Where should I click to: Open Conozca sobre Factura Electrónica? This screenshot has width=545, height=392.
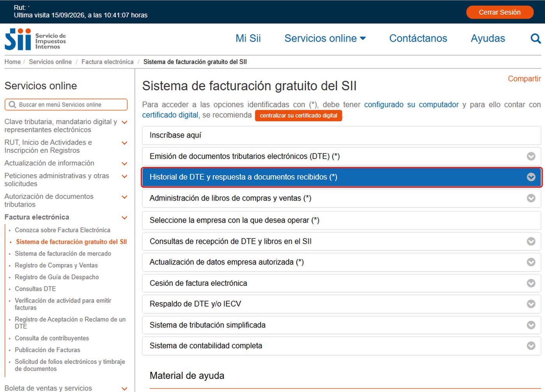tap(62, 230)
